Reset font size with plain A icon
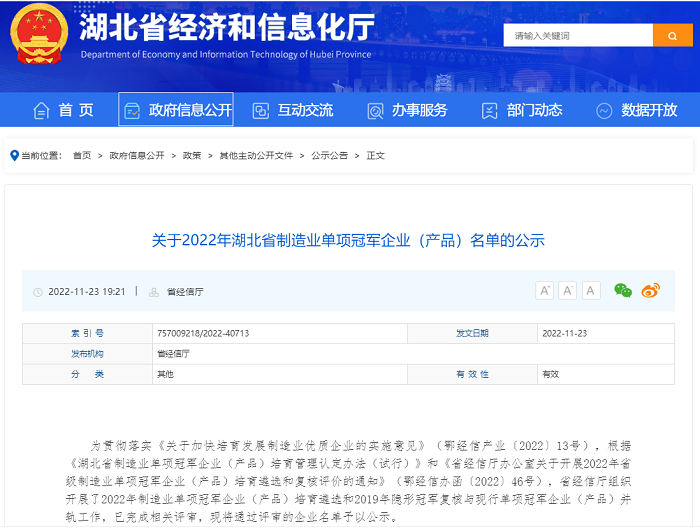 point(591,290)
